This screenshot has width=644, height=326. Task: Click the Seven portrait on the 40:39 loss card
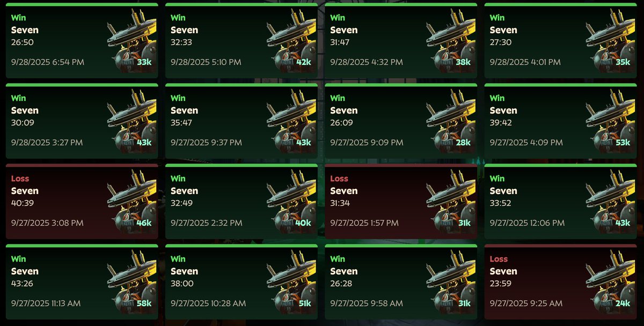pyautogui.click(x=132, y=202)
